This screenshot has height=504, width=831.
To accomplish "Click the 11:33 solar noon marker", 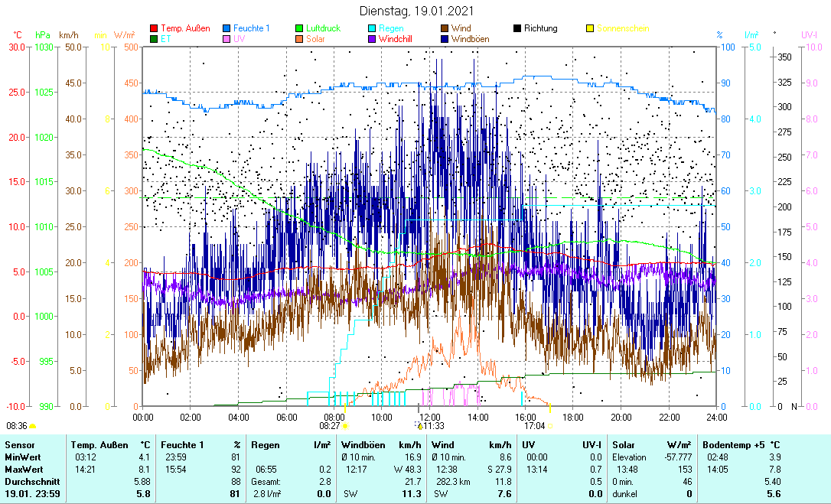I will coord(433,426).
